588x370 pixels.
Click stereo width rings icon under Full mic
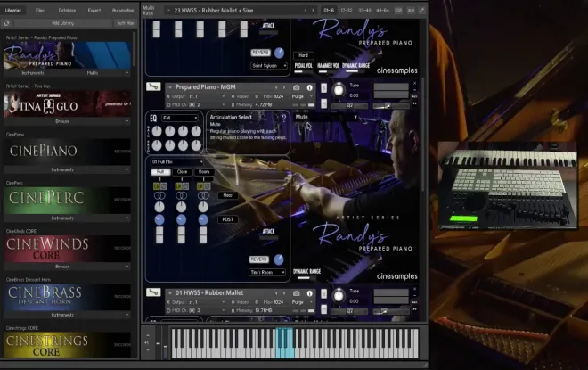click(x=159, y=195)
